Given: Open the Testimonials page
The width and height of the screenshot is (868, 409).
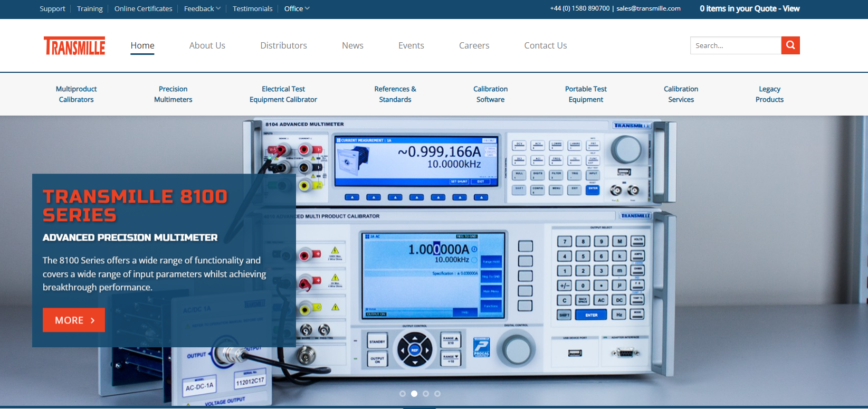Looking at the screenshot, I should (253, 8).
